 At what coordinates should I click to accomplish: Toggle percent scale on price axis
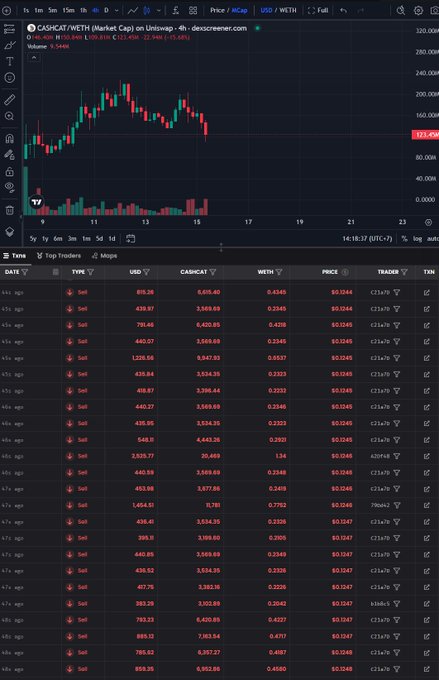[404, 239]
